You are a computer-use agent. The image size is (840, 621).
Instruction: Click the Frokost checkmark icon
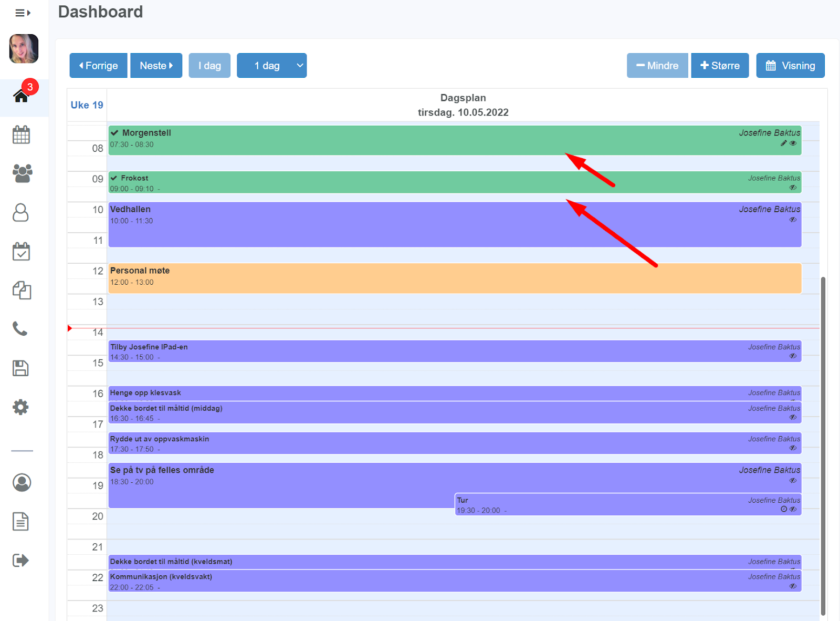point(114,178)
